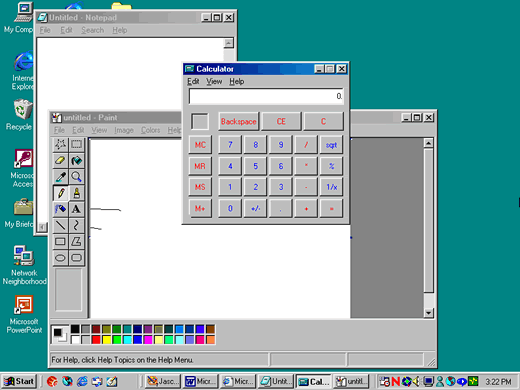
Task: Click the MS memory store button
Action: tap(200, 187)
